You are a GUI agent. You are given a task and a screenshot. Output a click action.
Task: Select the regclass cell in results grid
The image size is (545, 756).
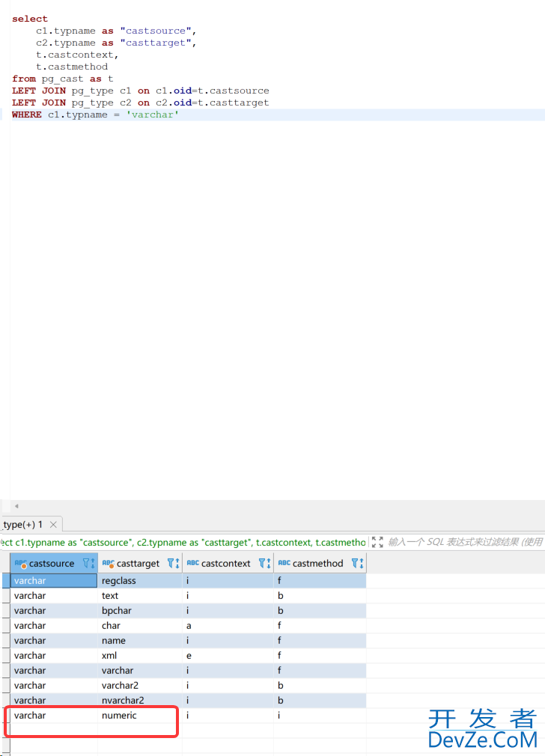click(118, 581)
